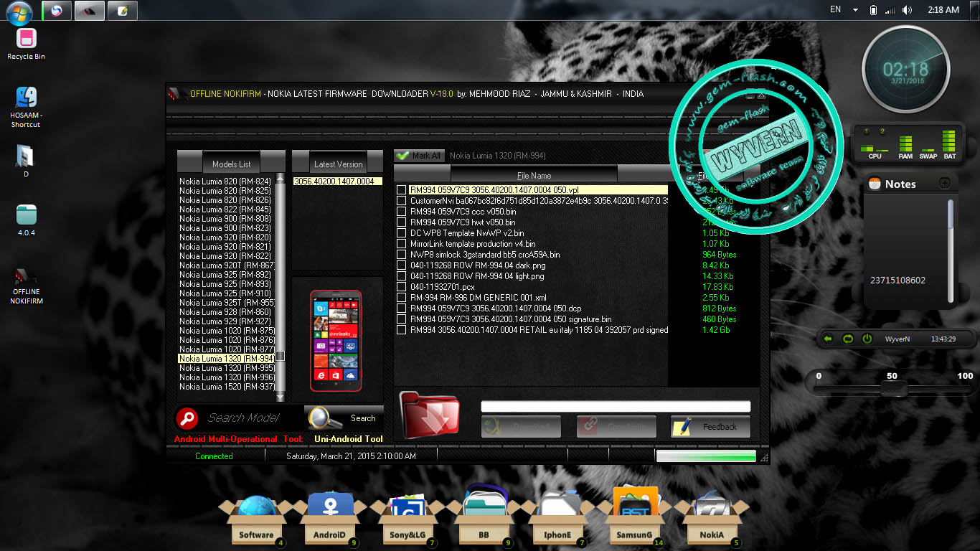Tick the 040-11932701.pcx checkbox
Image resolution: width=980 pixels, height=551 pixels.
click(x=401, y=287)
